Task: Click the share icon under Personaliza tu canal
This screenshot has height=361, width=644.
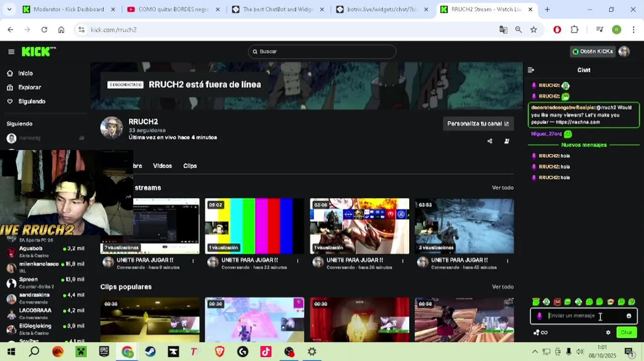Action: coord(490,141)
